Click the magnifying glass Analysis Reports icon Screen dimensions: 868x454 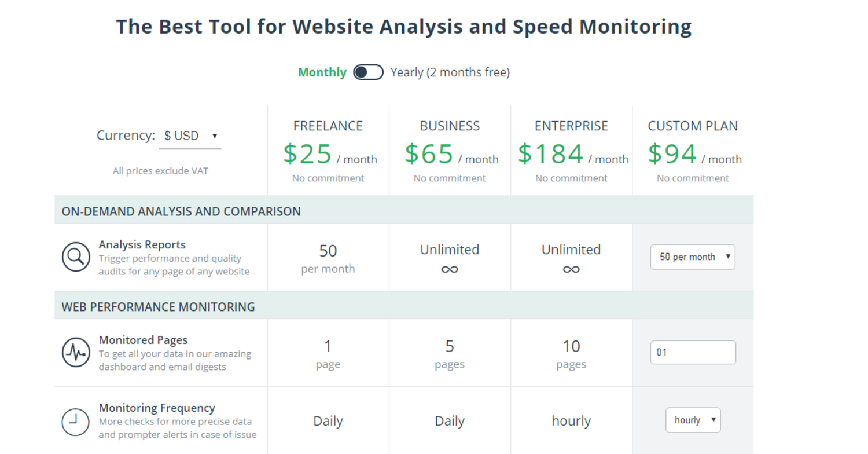[76, 257]
